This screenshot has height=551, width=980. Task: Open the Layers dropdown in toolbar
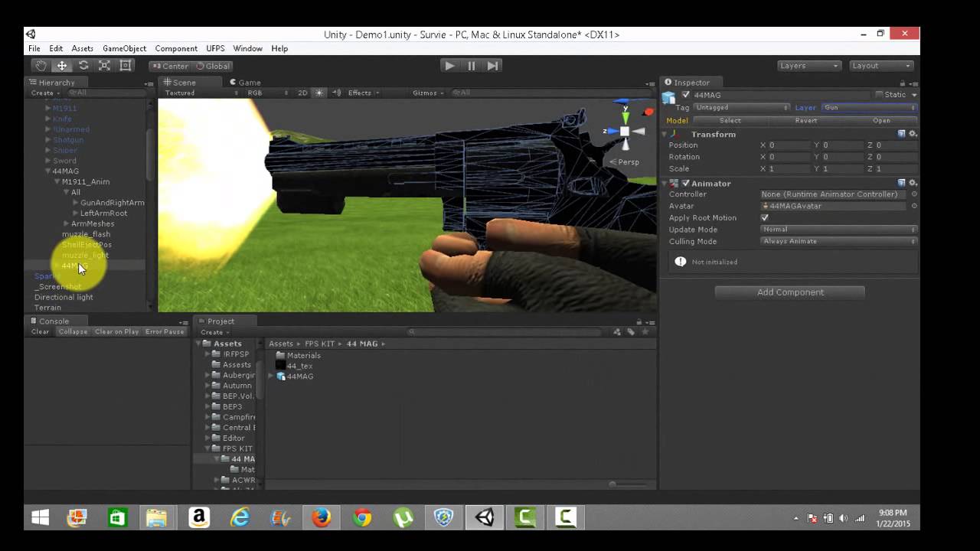808,66
